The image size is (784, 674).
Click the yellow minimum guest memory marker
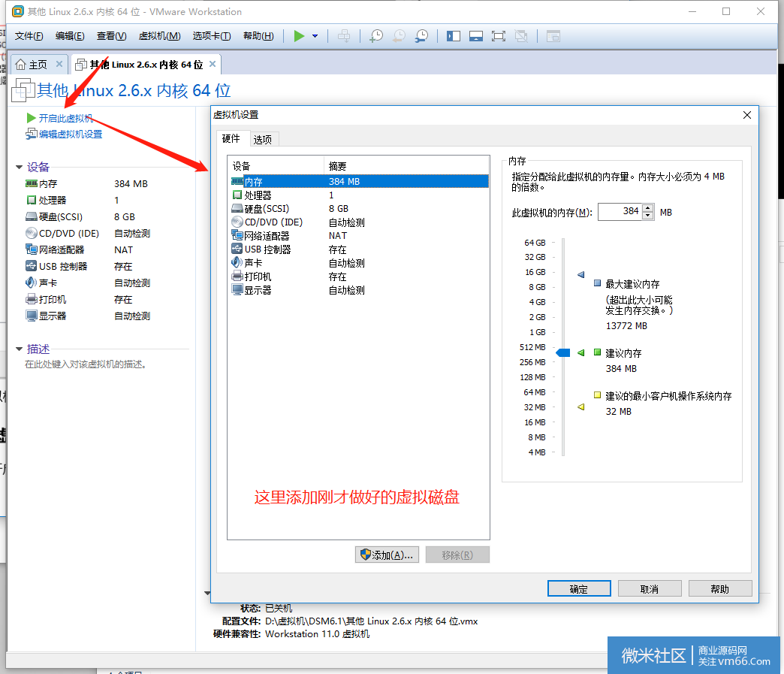581,407
